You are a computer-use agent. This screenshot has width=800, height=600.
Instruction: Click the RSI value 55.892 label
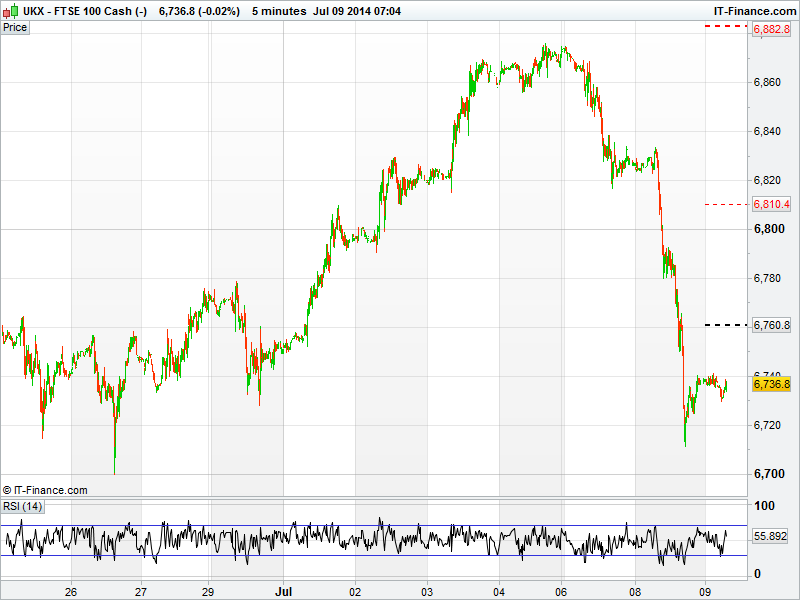point(771,536)
